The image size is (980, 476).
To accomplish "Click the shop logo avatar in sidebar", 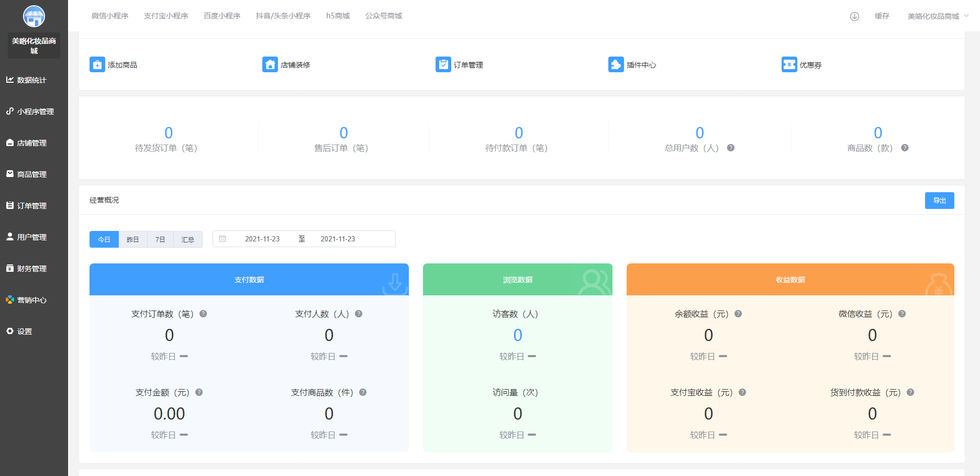I will point(34,16).
